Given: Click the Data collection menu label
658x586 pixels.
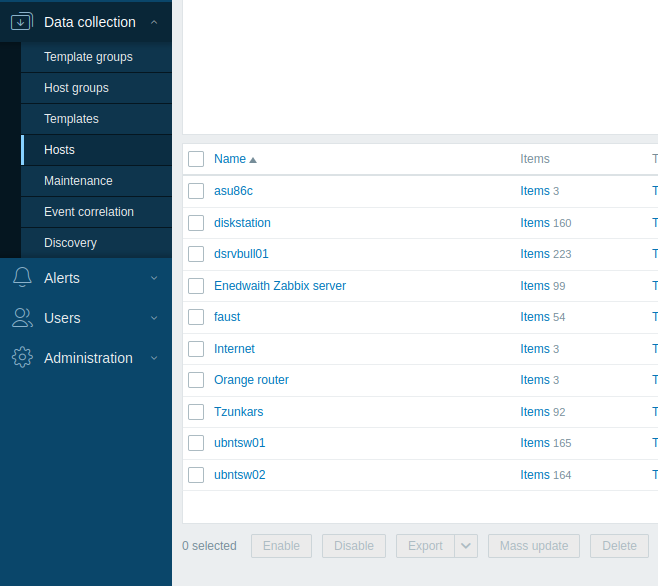Looking at the screenshot, I should [x=90, y=22].
